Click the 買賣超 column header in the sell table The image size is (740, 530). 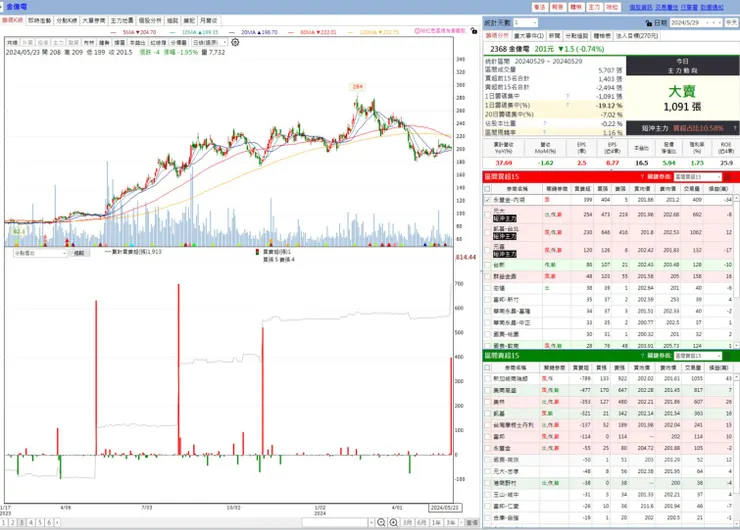[580, 367]
